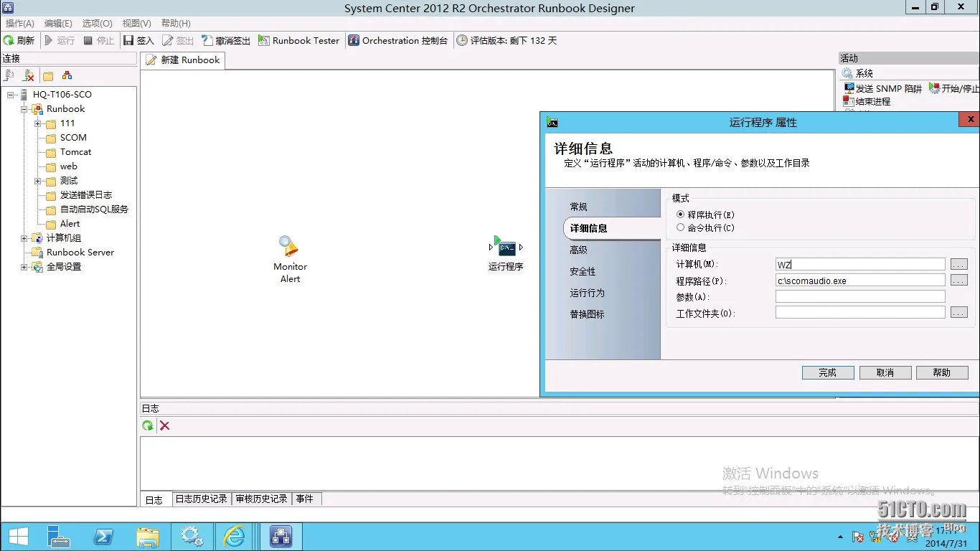Expand the 111 folder node

coord(37,123)
